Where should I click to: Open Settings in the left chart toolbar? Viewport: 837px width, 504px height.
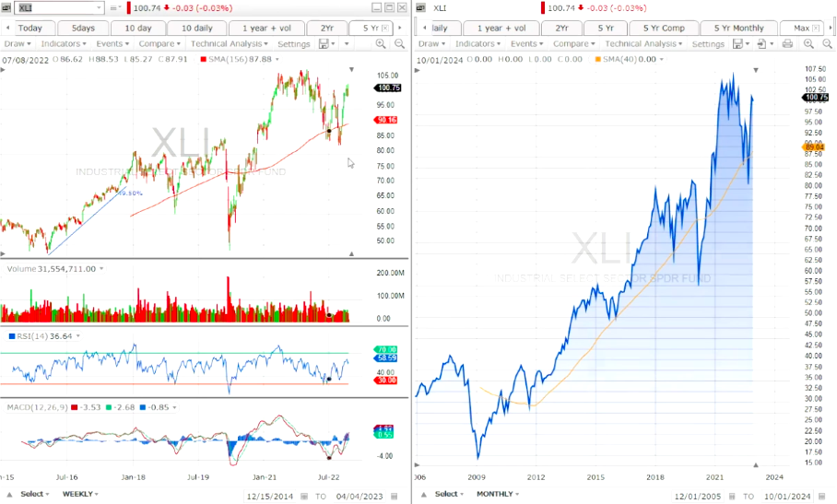pos(293,43)
